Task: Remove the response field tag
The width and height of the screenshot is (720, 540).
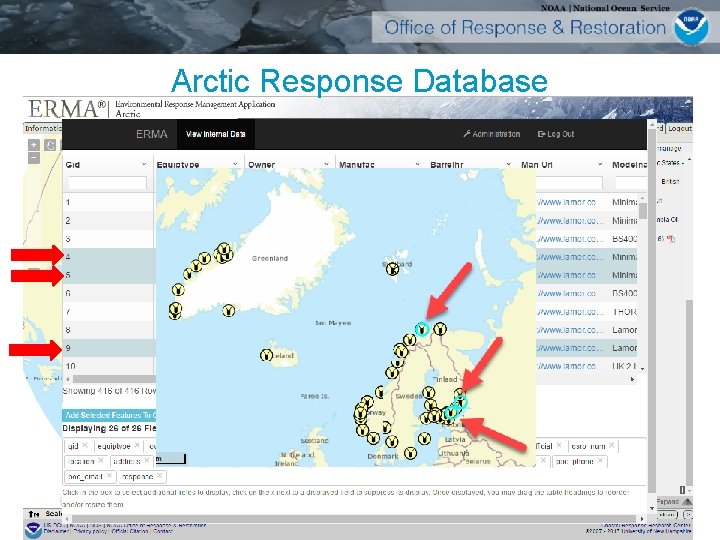Action: [159, 476]
